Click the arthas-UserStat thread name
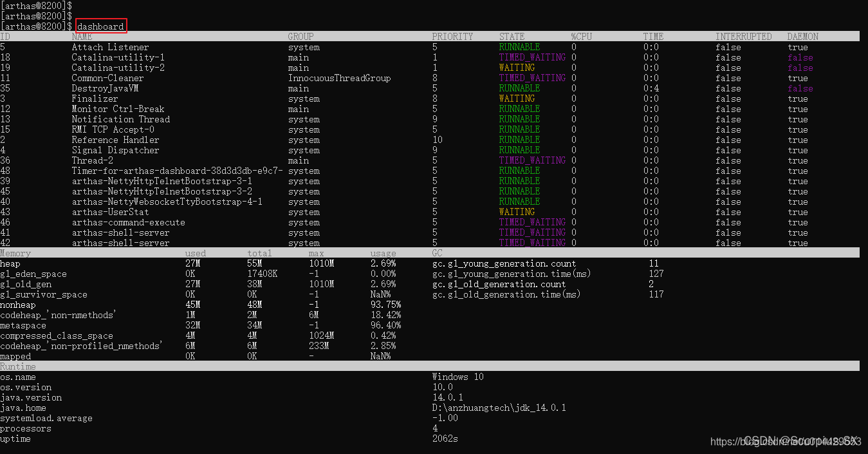Viewport: 868px width, 454px height. (110, 212)
